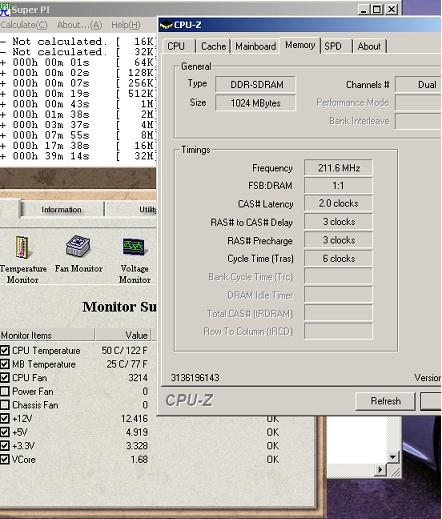Maximize the Super PI window
This screenshot has height=519, width=442.
[377, 9]
